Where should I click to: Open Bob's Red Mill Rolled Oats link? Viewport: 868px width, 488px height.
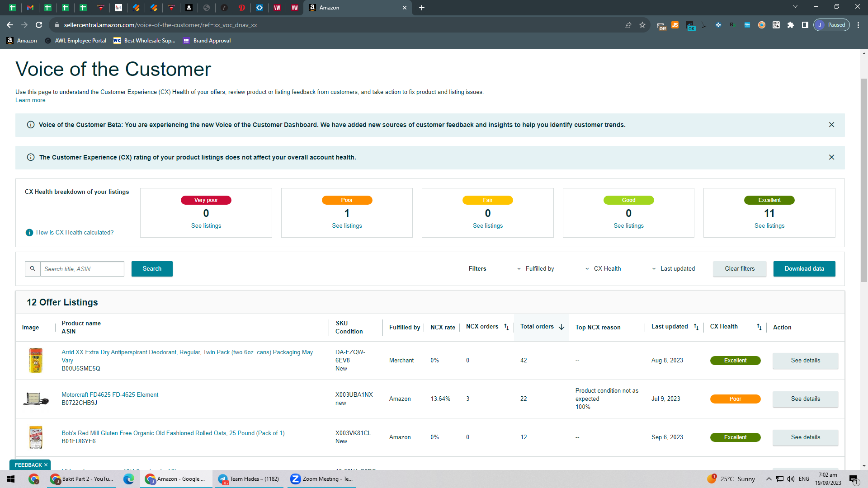coord(173,433)
